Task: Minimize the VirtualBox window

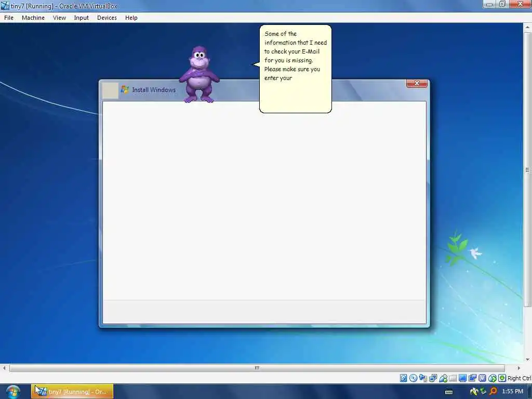Action: point(489,4)
